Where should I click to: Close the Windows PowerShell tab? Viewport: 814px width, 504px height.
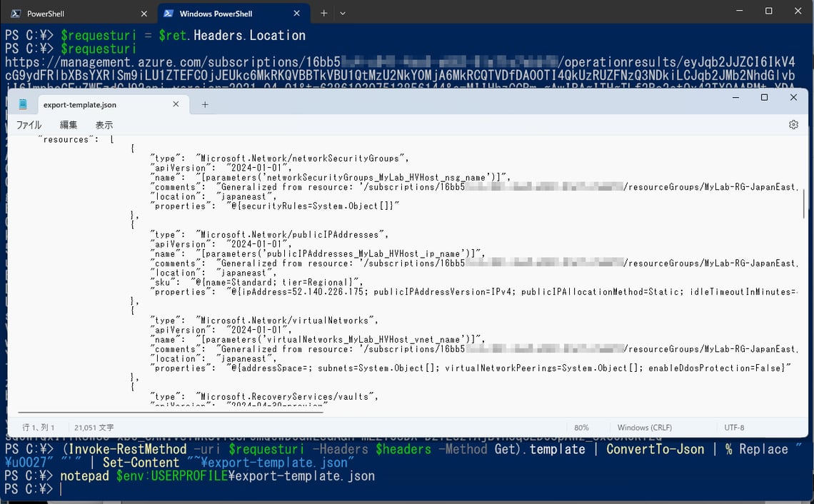[296, 14]
